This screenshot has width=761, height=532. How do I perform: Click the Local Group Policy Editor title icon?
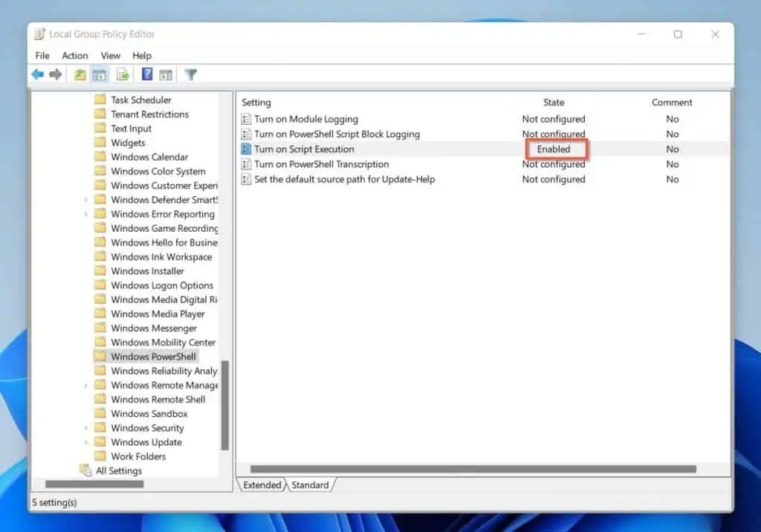pyautogui.click(x=39, y=34)
